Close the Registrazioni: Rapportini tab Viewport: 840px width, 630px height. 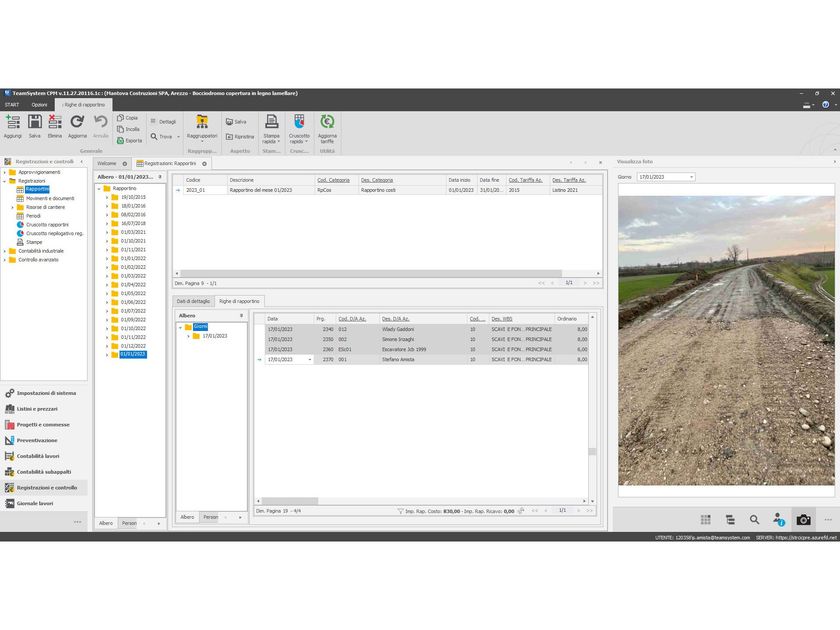tap(204, 163)
